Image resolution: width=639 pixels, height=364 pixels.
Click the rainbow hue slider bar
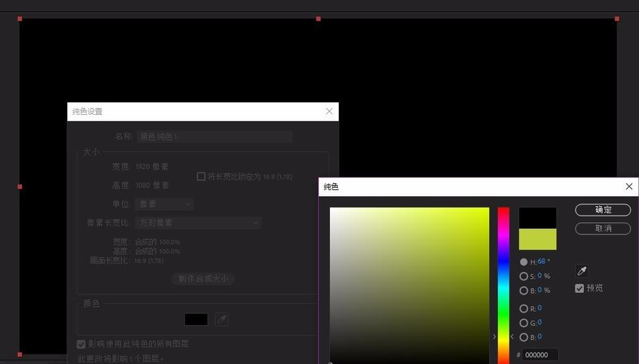(503, 285)
